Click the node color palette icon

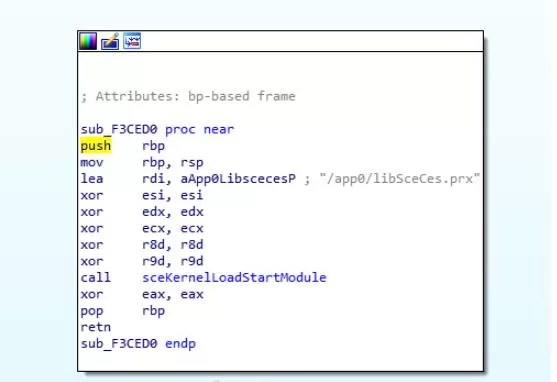click(87, 41)
